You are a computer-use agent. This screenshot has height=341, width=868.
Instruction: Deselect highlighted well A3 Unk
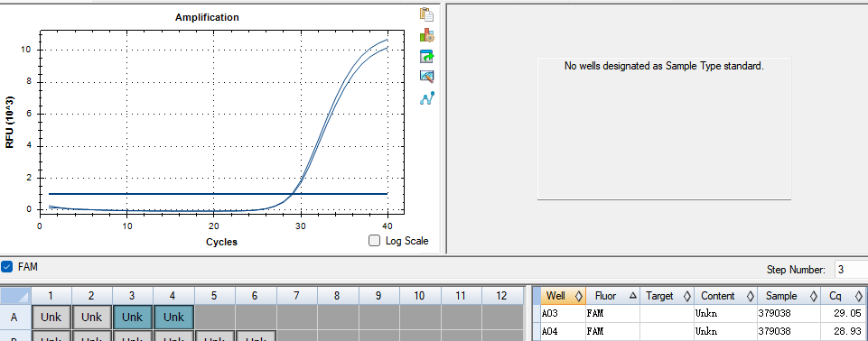point(132,318)
